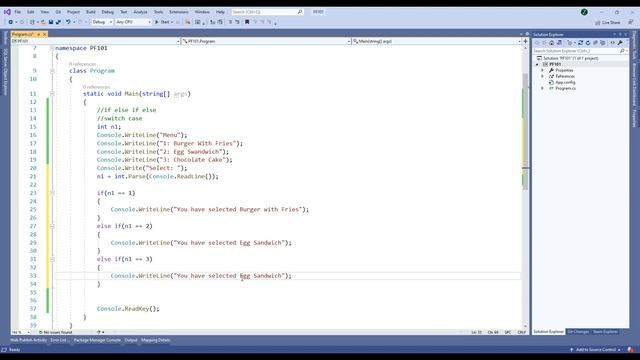Collapse the if(n1 == 1) block
640x360 pixels.
[x=52, y=193]
